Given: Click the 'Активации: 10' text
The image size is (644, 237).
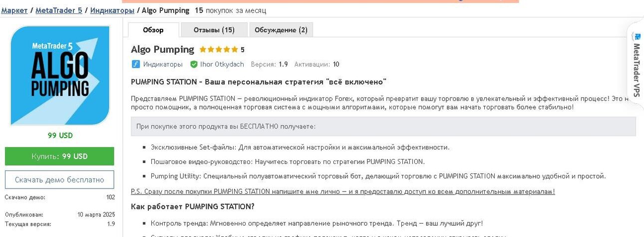Looking at the screenshot, I should [317, 64].
